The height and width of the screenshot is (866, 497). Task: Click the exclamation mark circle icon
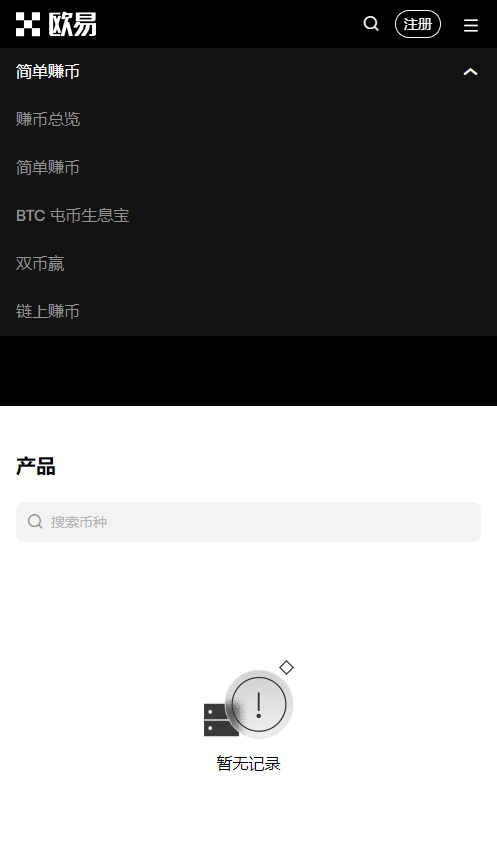pos(258,704)
